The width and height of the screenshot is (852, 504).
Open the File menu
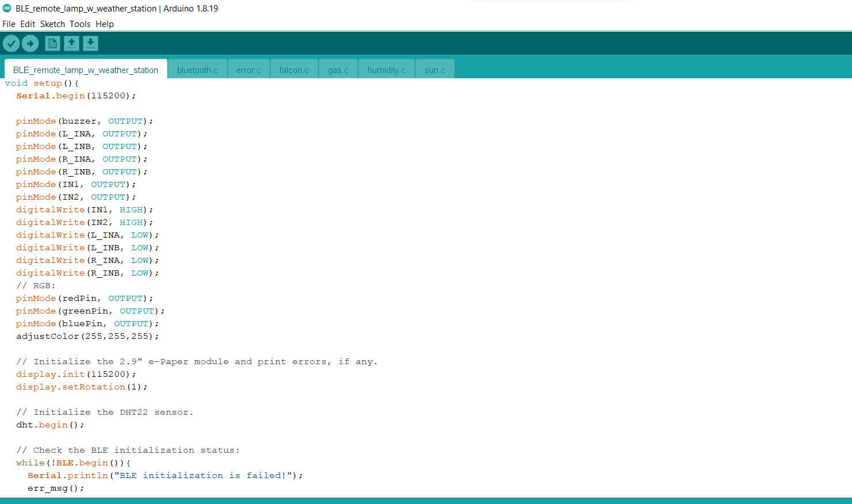tap(9, 24)
